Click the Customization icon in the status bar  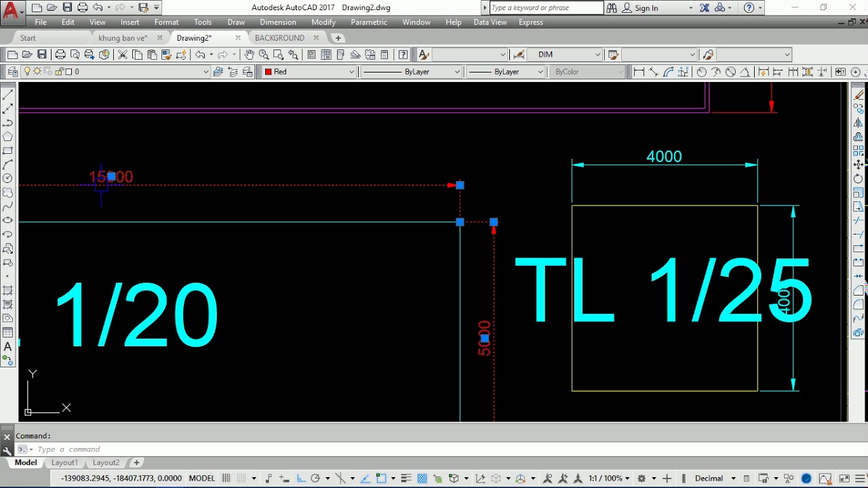(859, 479)
